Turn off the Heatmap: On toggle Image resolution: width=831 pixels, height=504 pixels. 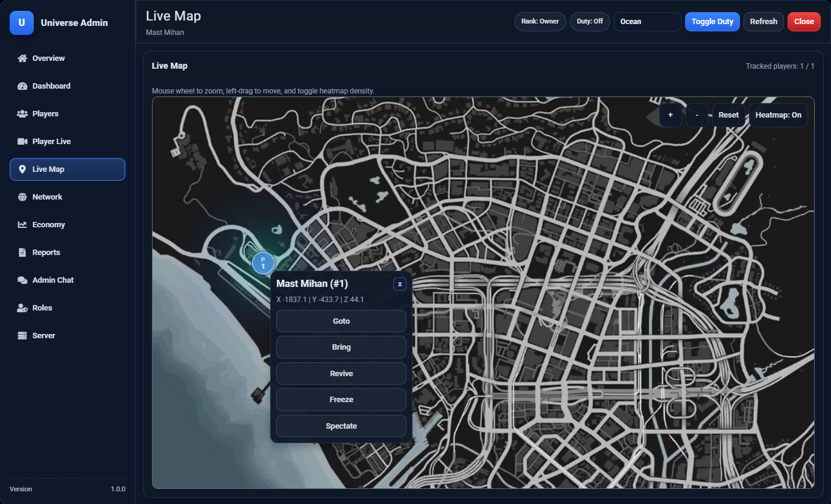click(778, 115)
